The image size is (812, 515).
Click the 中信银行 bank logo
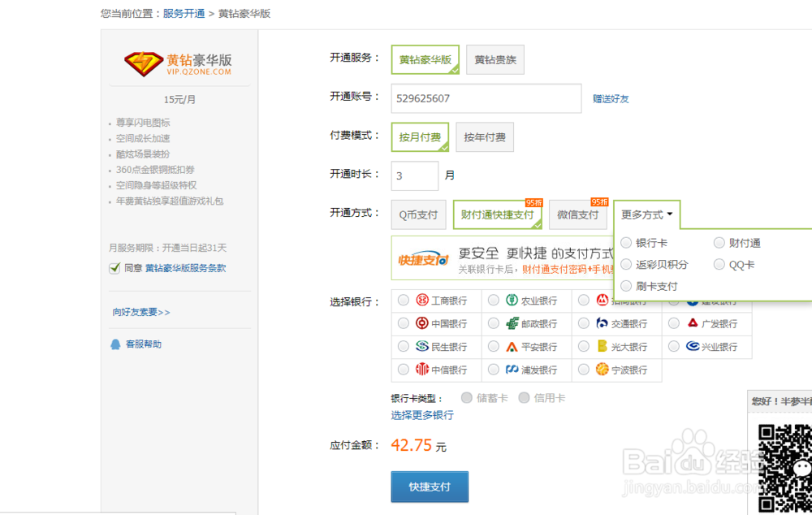point(422,370)
